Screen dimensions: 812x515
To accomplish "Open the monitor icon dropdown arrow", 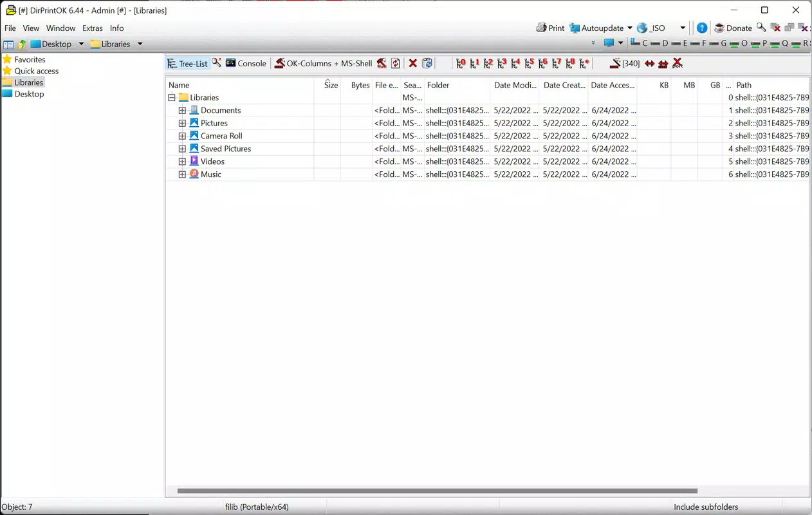I will pyautogui.click(x=620, y=44).
